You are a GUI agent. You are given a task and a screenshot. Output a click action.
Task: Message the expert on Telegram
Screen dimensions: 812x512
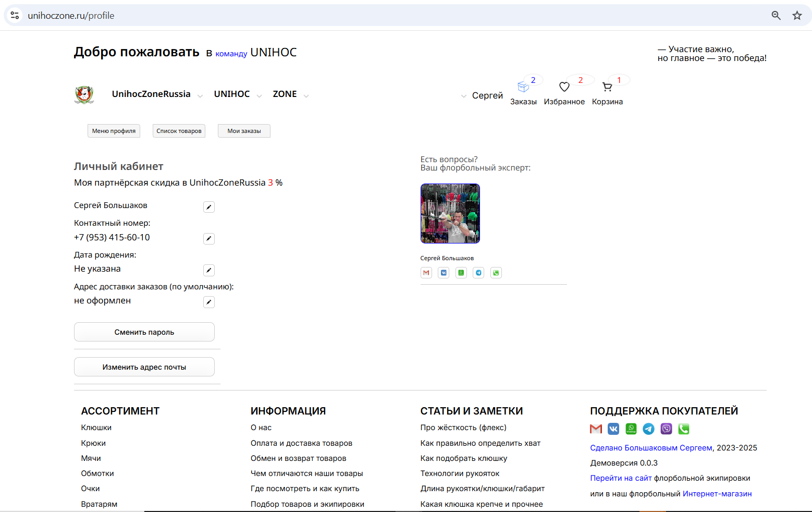[478, 273]
